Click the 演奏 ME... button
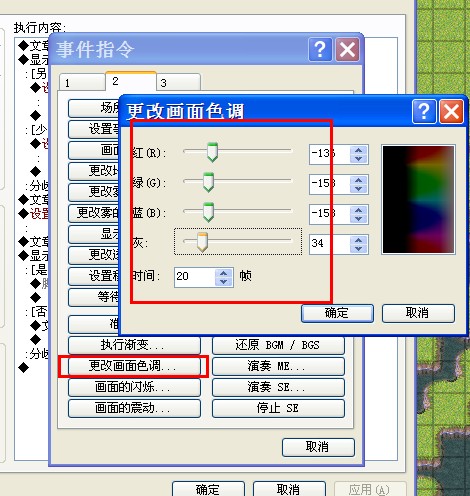 278,366
